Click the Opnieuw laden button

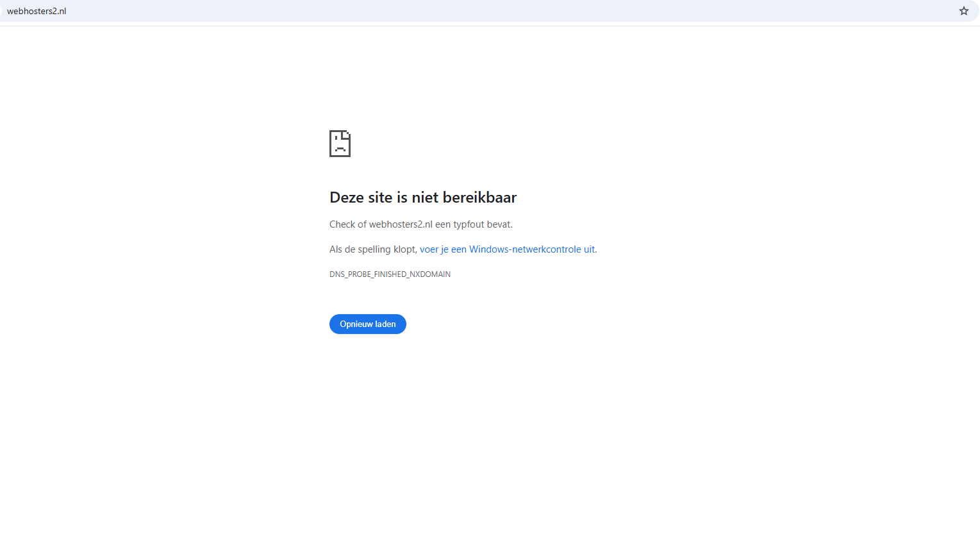367,324
